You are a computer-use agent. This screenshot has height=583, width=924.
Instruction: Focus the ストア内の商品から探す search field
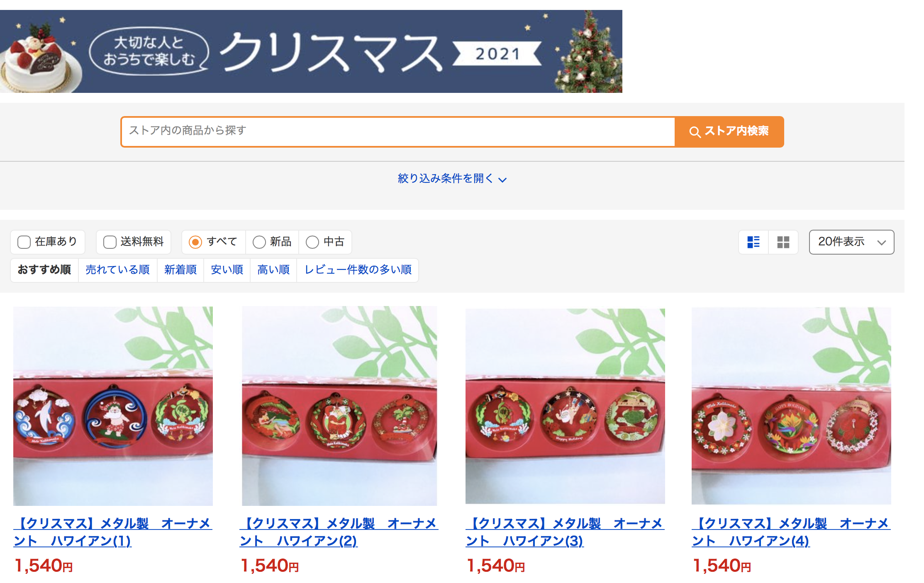(398, 131)
